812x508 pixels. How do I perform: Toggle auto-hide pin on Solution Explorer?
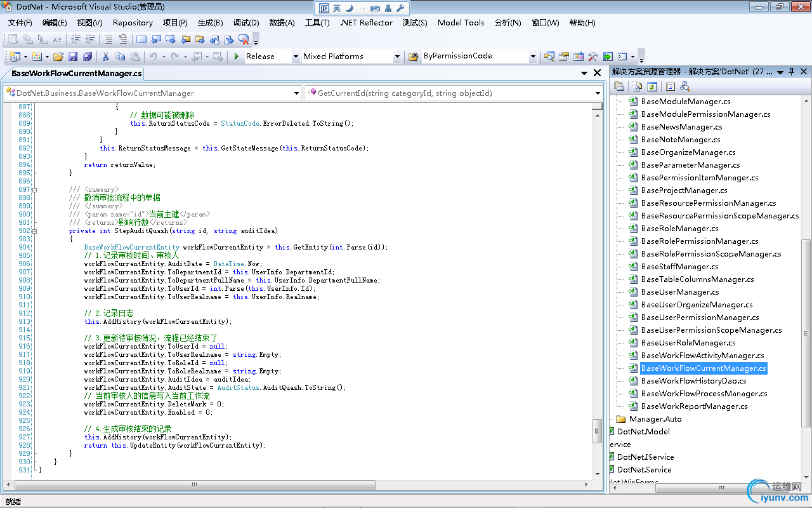click(x=791, y=72)
